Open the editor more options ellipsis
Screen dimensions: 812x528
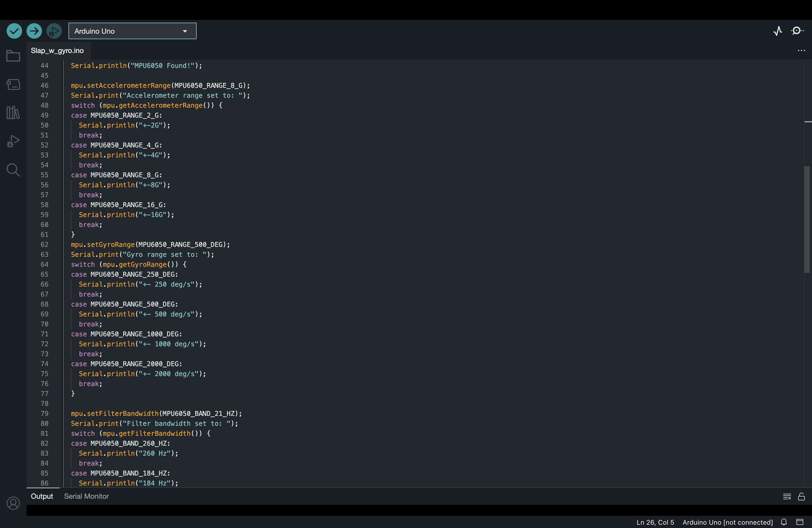[x=801, y=51]
